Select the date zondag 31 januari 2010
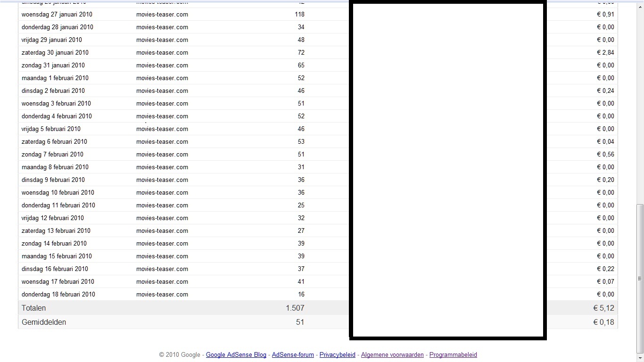This screenshot has width=644, height=362. tap(53, 65)
